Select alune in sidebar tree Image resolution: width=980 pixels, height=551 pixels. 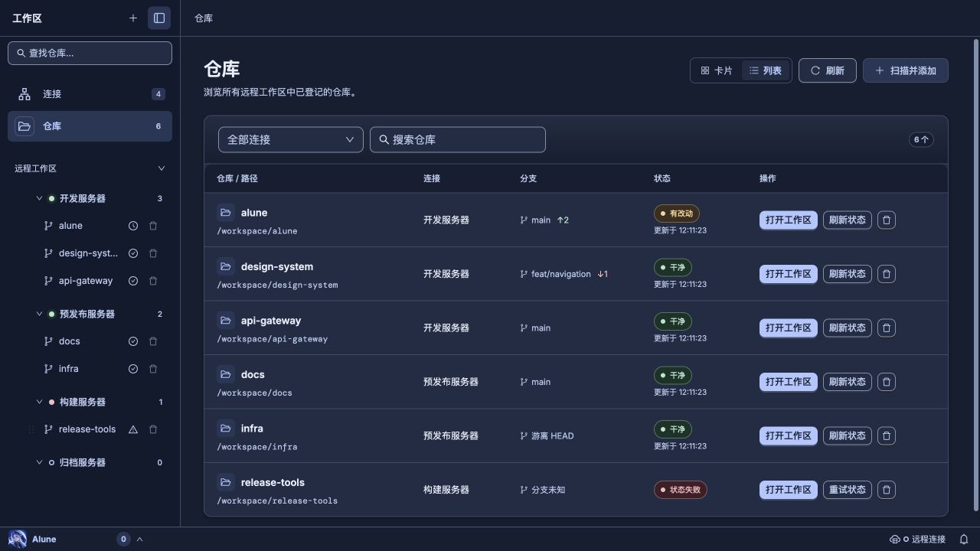point(70,226)
